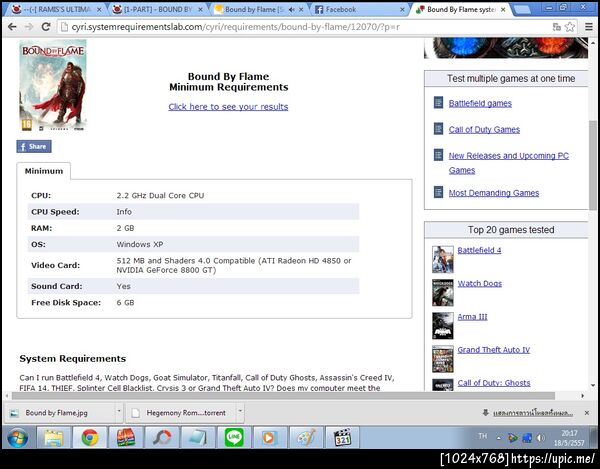Switch to the Bound by Flame audio tab
The image size is (600, 469).
click(259, 10)
